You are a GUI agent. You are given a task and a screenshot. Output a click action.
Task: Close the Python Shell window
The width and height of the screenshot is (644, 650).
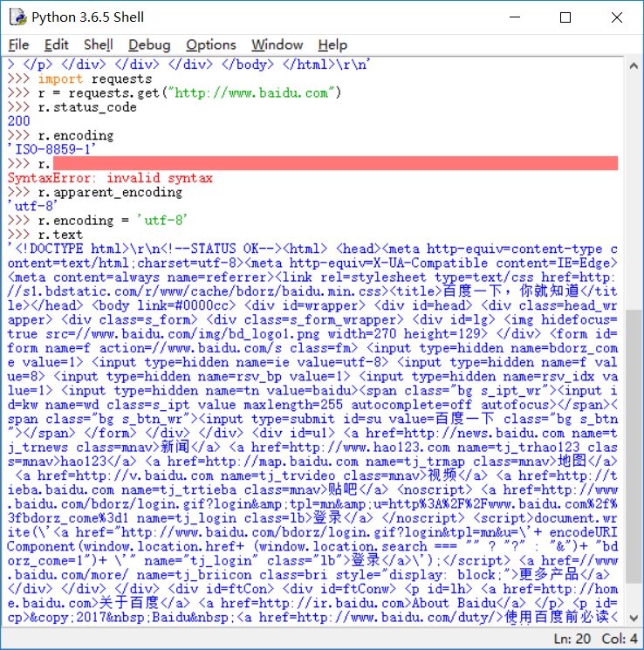617,17
